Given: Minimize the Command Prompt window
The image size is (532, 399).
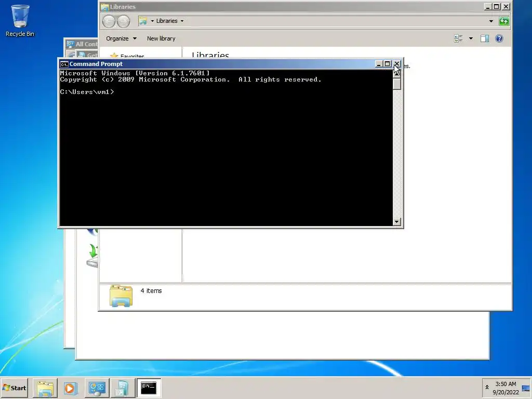Looking at the screenshot, I should click(x=379, y=64).
